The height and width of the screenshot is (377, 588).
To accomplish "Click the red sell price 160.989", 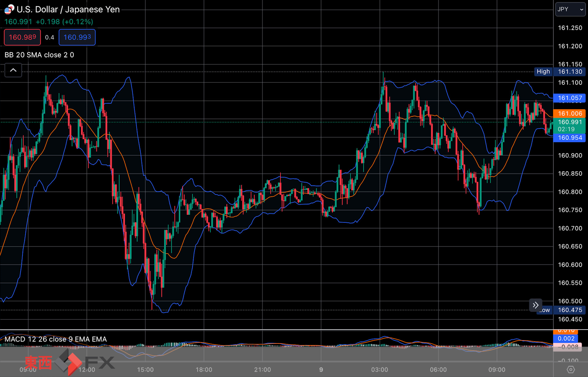I will pos(23,37).
